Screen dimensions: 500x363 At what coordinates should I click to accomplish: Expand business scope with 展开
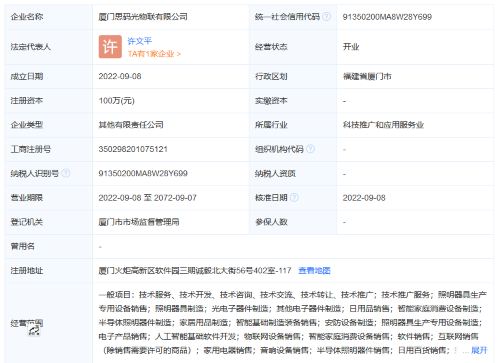click(479, 350)
